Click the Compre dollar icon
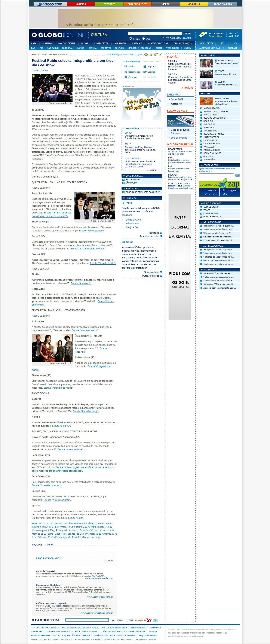The image size is (270, 644). click(126, 77)
